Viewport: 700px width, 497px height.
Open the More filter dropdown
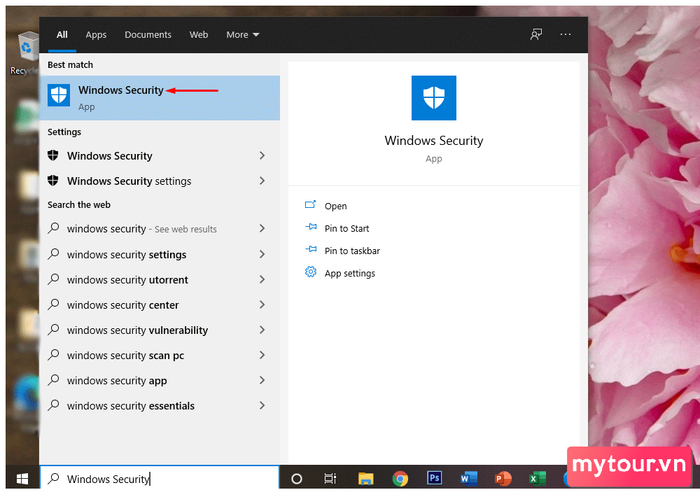point(242,34)
